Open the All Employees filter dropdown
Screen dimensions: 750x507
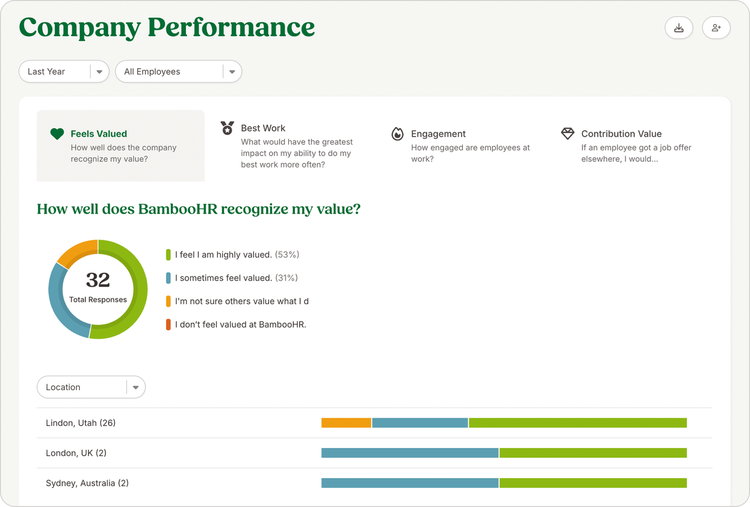pos(178,72)
